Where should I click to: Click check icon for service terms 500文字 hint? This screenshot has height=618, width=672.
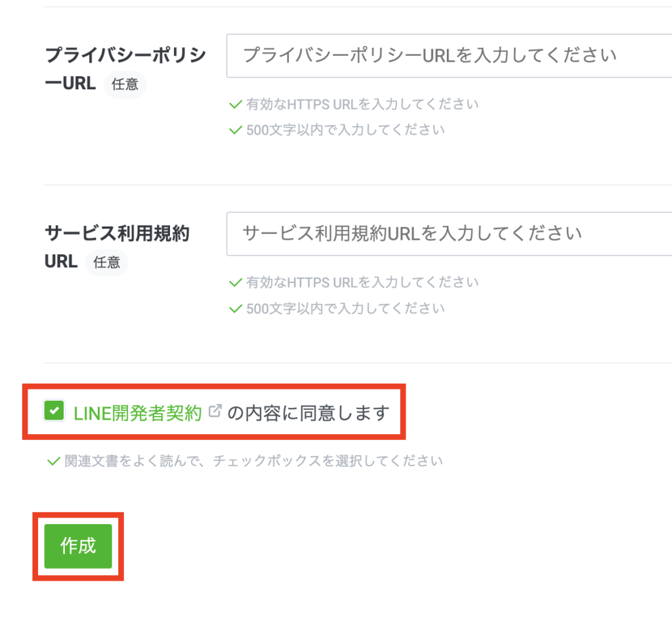tap(235, 308)
